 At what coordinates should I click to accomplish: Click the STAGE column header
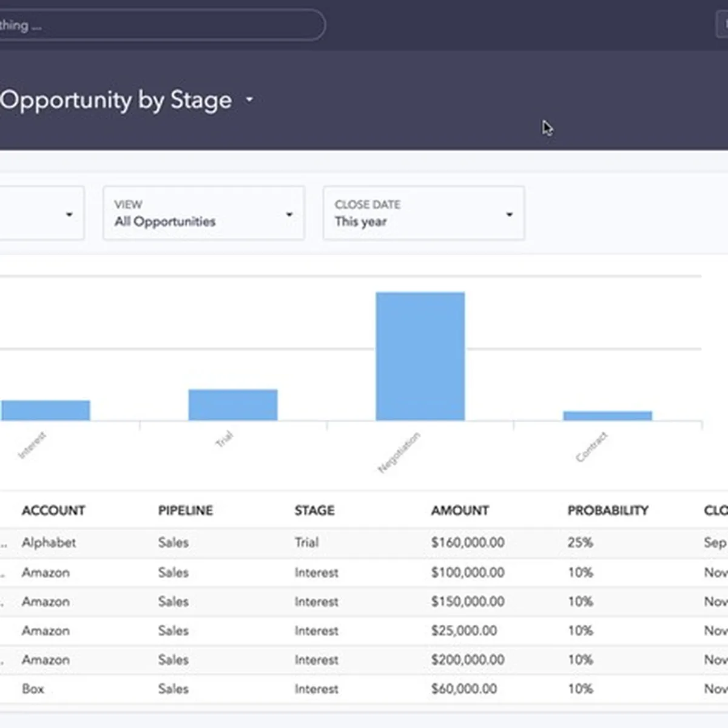tap(314, 510)
